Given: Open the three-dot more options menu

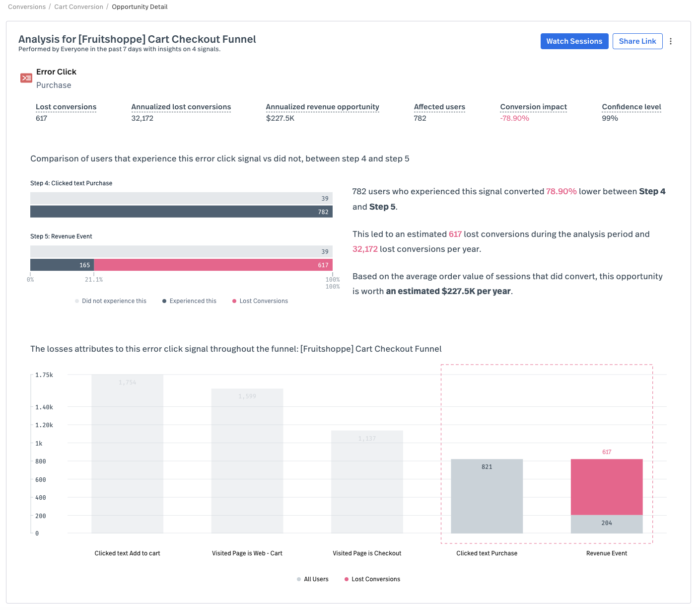Looking at the screenshot, I should [x=671, y=41].
